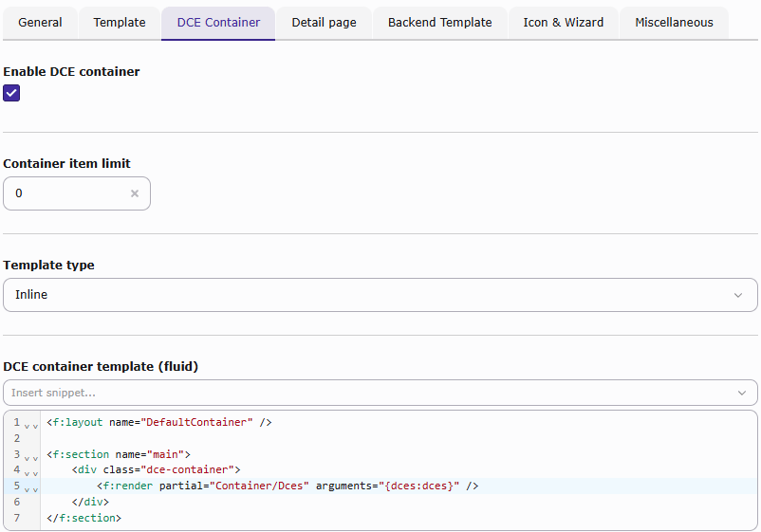The image size is (761, 532).
Task: Click line number 7 in gutter
Action: pyautogui.click(x=17, y=518)
